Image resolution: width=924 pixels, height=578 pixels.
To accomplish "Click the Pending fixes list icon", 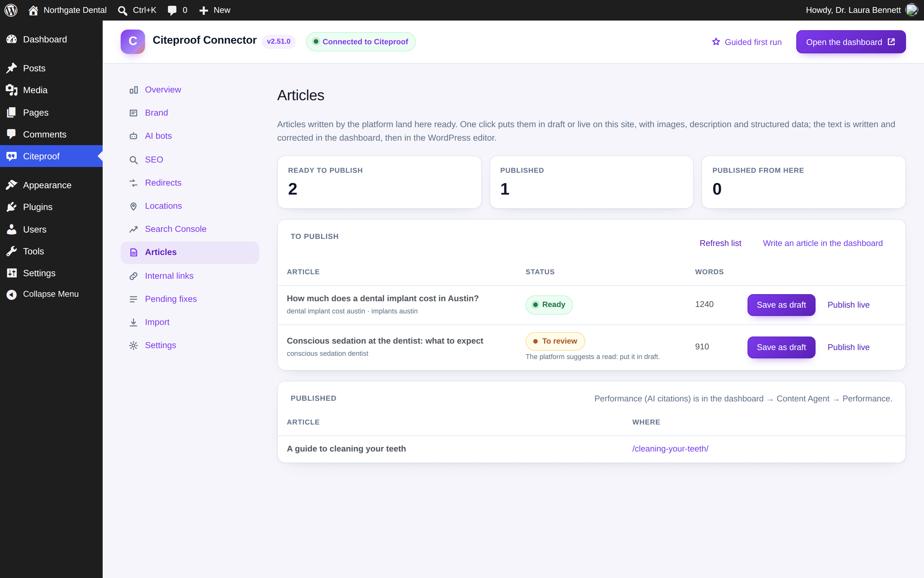I will pos(133,299).
